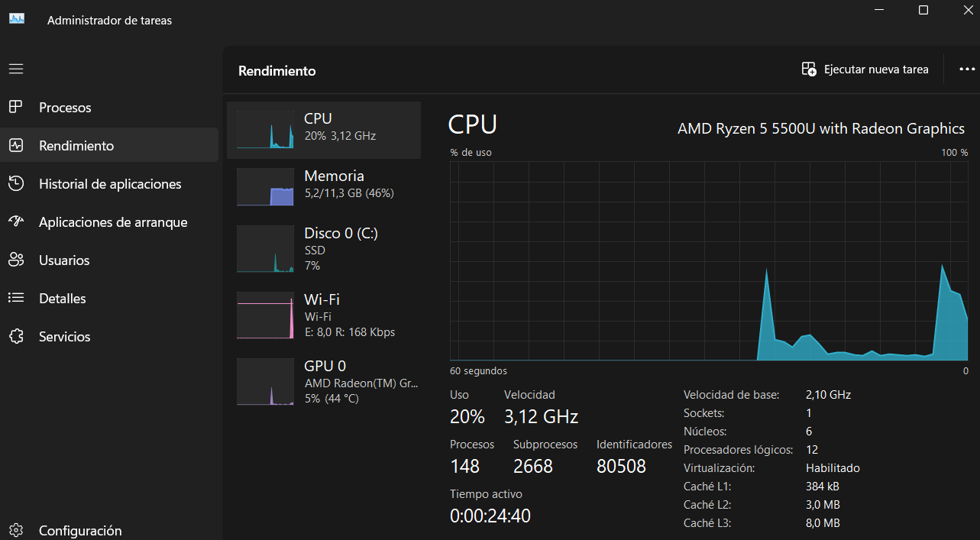This screenshot has height=540, width=980.
Task: Collapse the navigation pane with hamburger icon
Action: point(15,68)
